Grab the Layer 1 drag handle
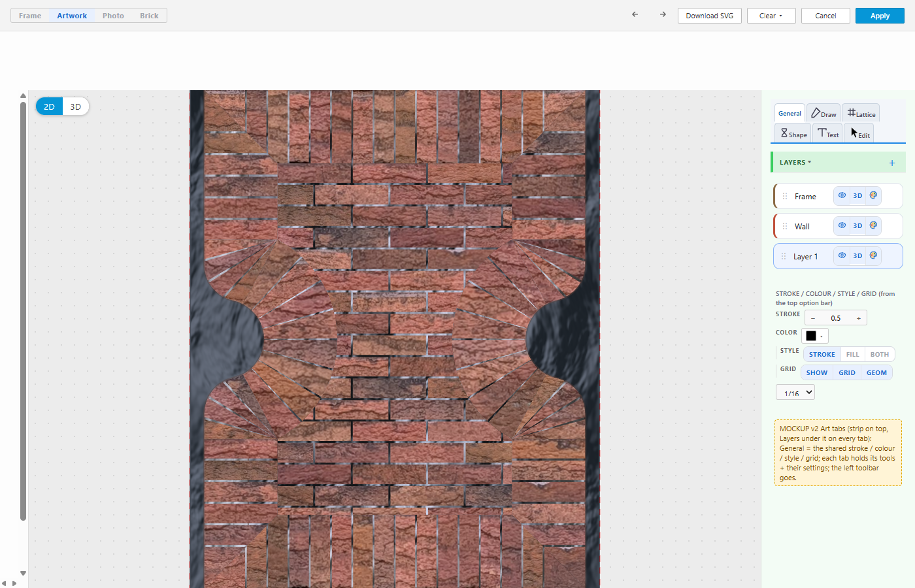Screen dimensions: 915x588 coord(784,256)
